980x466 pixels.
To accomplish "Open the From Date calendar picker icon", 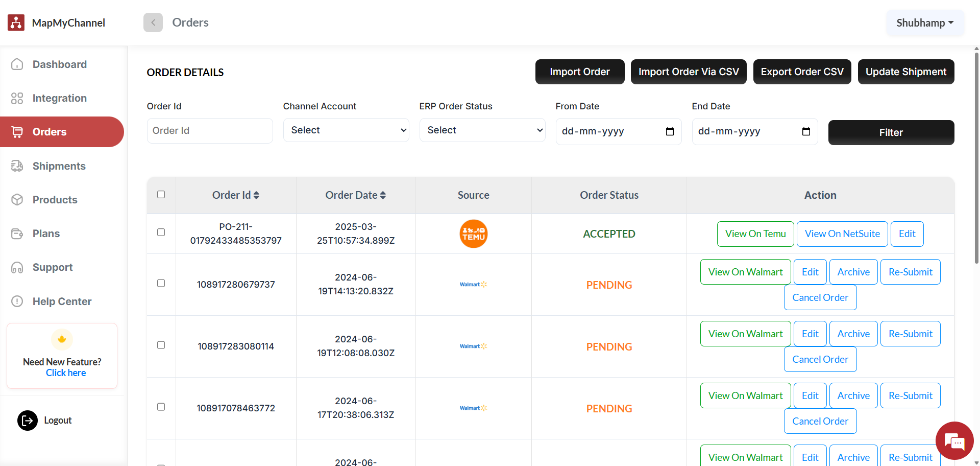I will pos(670,131).
